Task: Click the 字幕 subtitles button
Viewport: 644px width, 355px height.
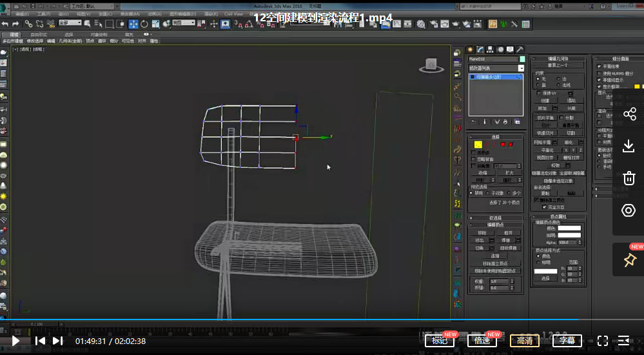Action: (567, 341)
